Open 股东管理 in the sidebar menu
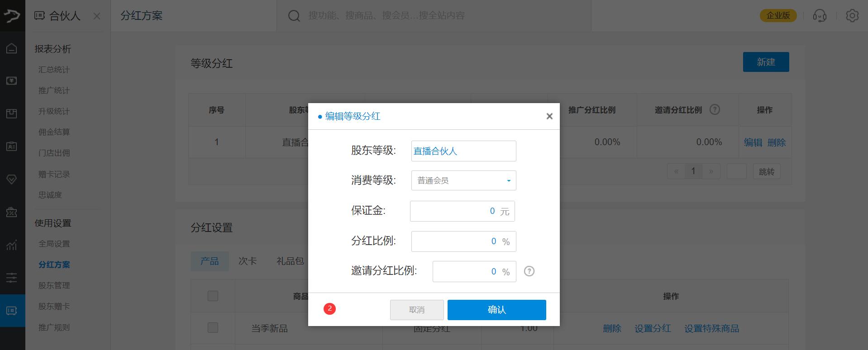 54,285
